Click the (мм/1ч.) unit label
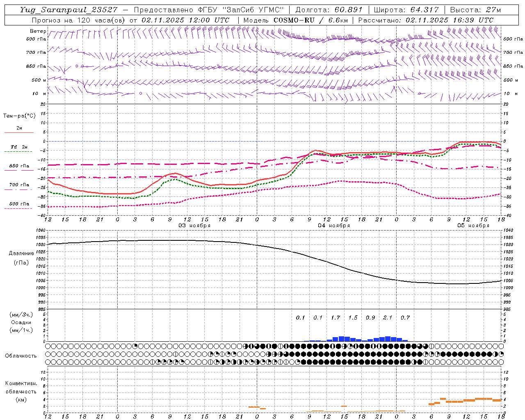 point(21,330)
